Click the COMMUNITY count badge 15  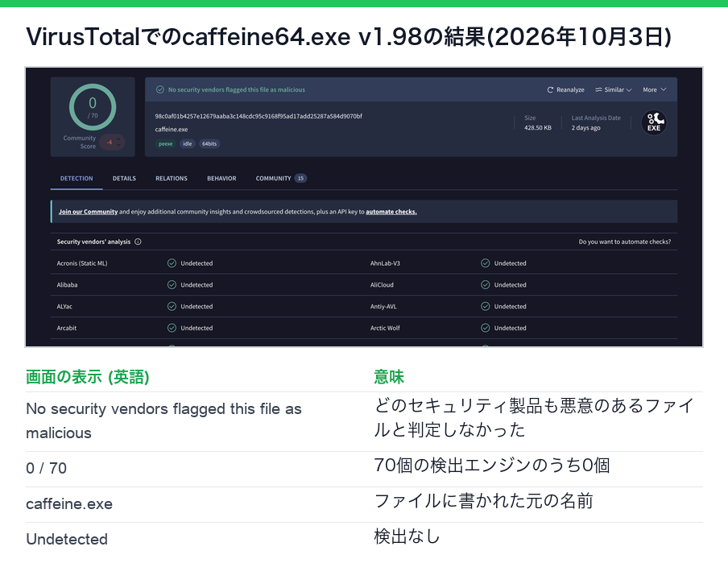pyautogui.click(x=300, y=178)
